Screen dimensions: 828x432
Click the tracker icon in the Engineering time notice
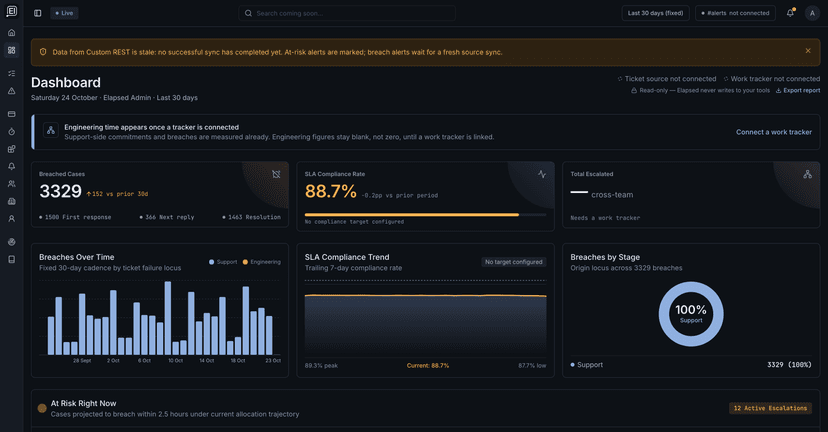[x=51, y=130]
